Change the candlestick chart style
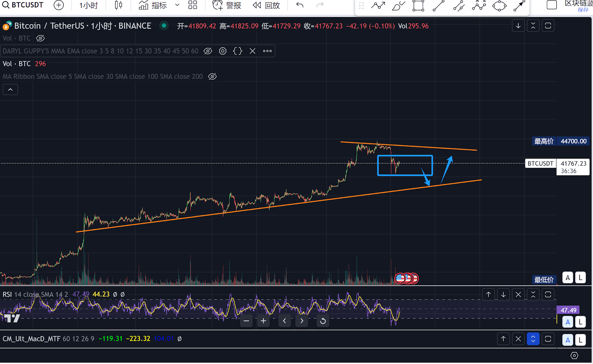Image resolution: width=593 pixels, height=364 pixels. click(118, 5)
